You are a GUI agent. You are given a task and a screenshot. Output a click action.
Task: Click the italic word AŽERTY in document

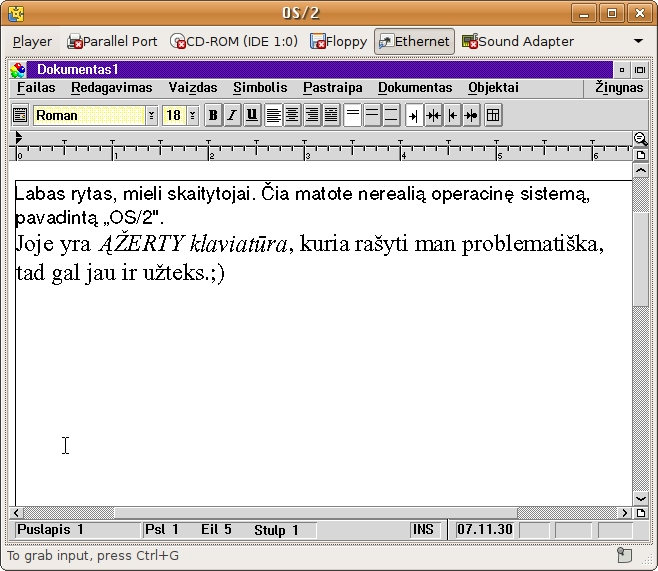pyautogui.click(x=141, y=244)
